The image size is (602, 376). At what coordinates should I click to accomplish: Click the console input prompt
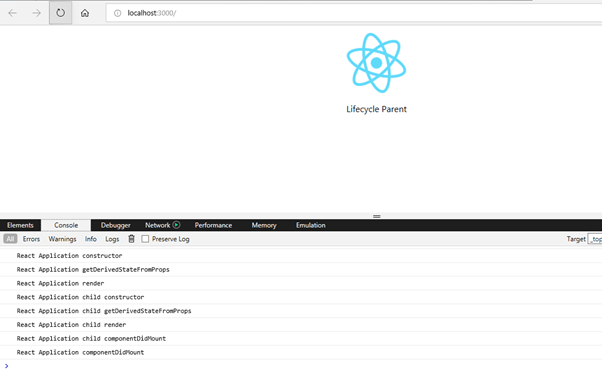point(301,366)
